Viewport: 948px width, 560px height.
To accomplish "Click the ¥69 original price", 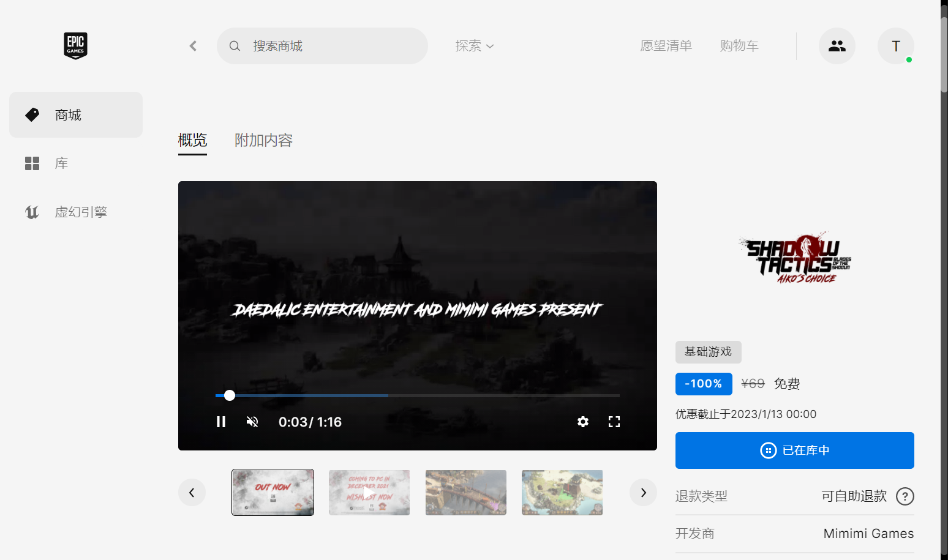I will tap(753, 384).
